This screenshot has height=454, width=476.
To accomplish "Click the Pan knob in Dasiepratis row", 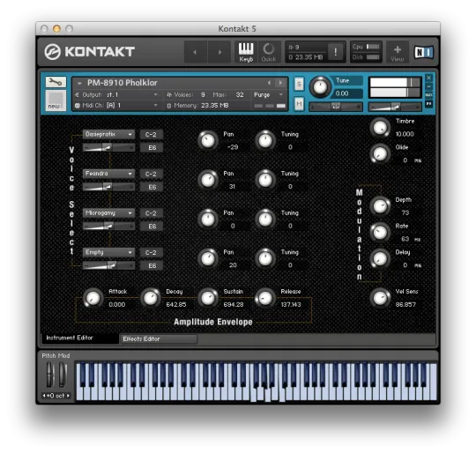I will tap(208, 140).
